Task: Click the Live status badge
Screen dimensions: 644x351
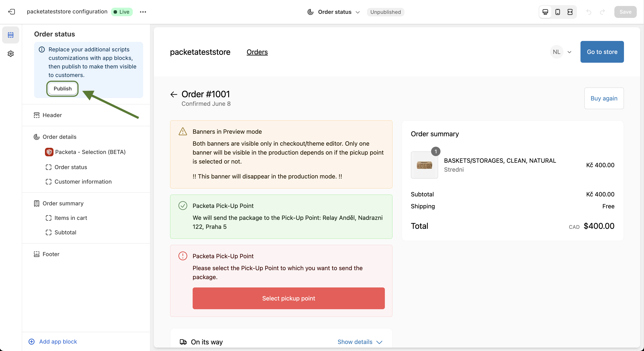Action: (x=122, y=12)
